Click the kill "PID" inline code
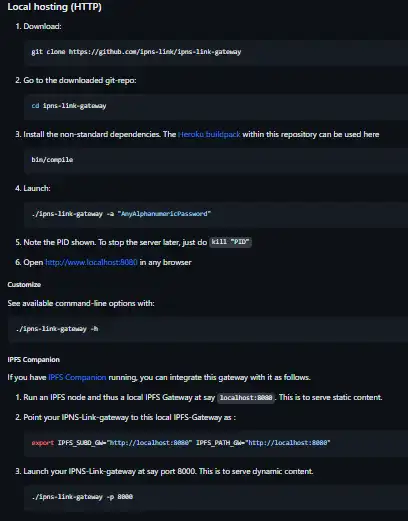The image size is (408, 521). (230, 242)
